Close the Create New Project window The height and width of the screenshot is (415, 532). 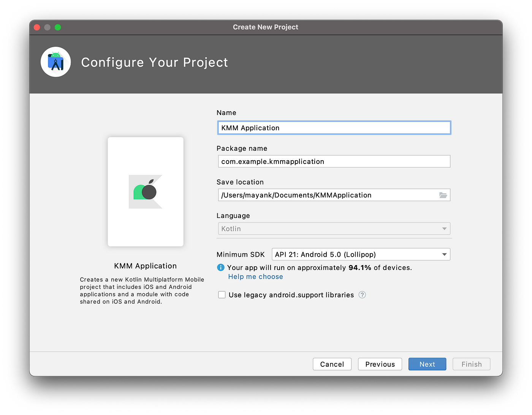point(37,27)
